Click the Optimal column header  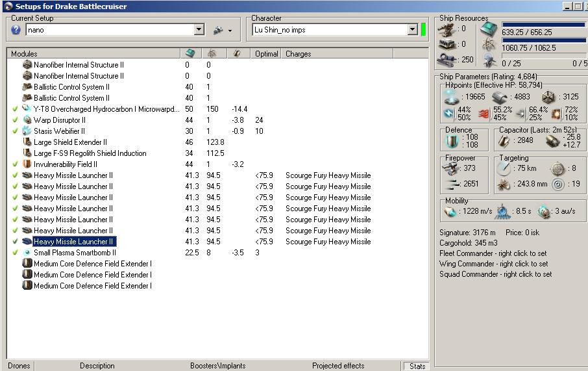266,54
